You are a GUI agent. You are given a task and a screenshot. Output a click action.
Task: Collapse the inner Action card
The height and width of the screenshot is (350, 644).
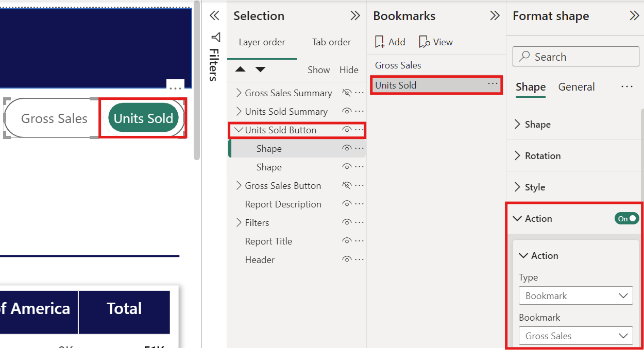523,256
